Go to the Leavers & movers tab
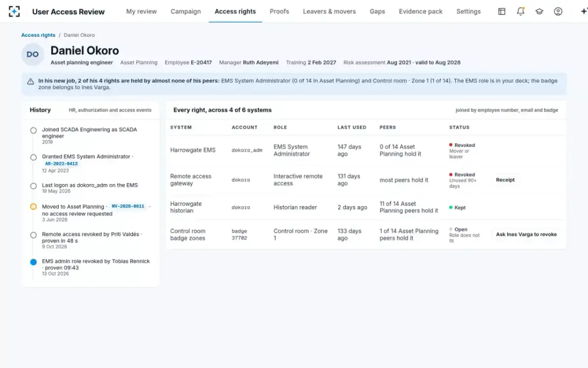Viewport: 588px width, 368px height. coord(329,11)
